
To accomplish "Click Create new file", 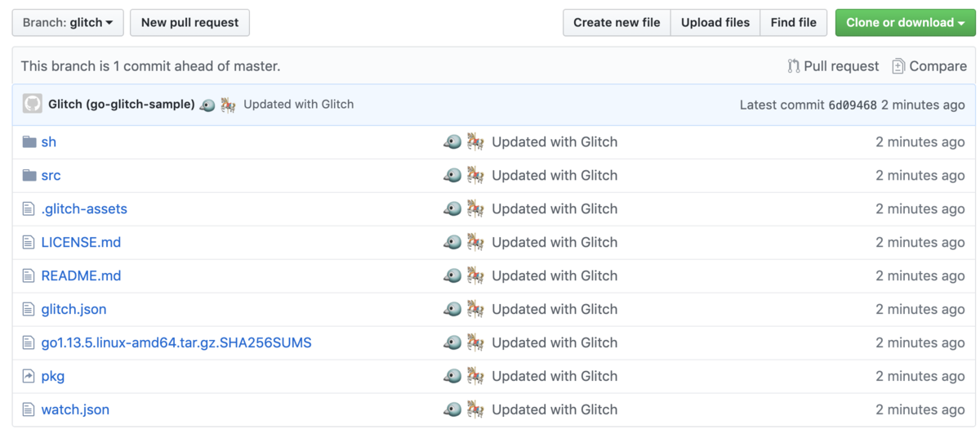I will [x=617, y=23].
